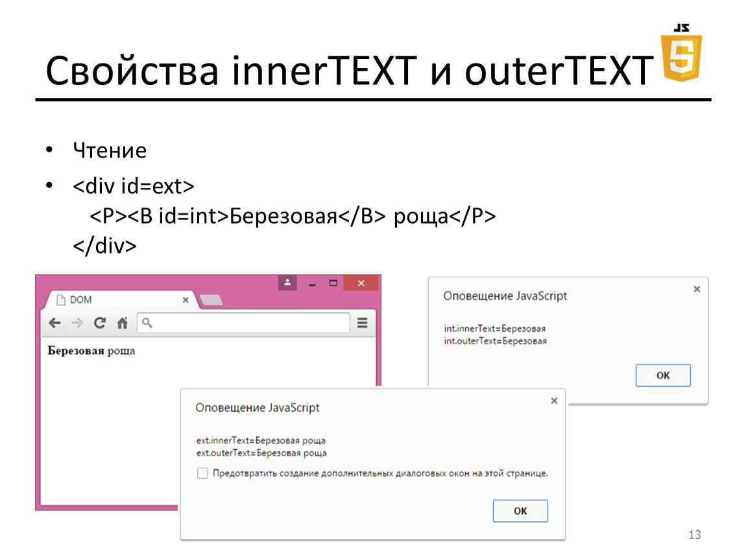Viewport: 746px width, 560px height.
Task: Select the DOM browser tab
Action: (117, 300)
